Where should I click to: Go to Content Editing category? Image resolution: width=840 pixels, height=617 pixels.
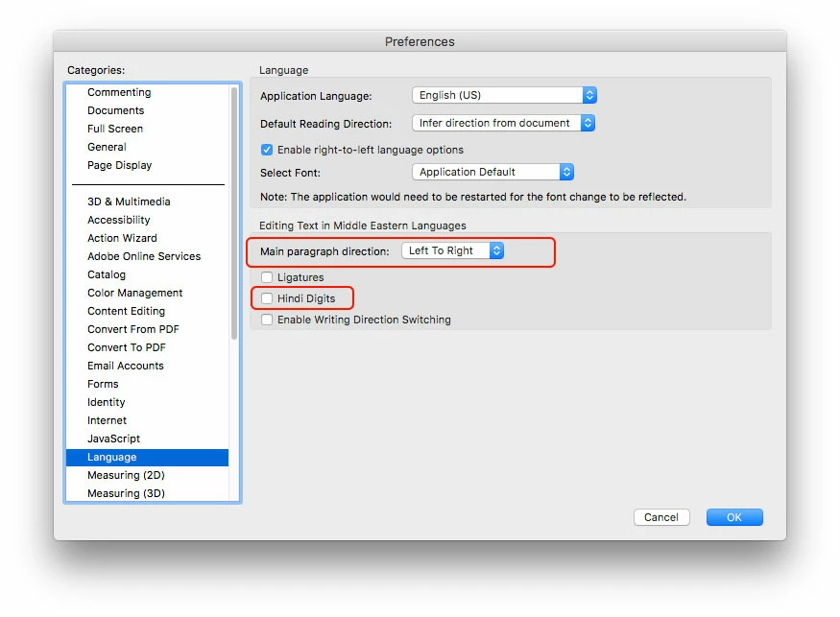coord(147,311)
